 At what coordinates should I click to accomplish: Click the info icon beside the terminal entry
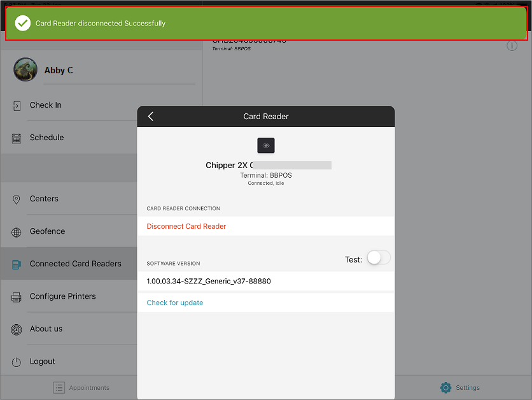tap(512, 45)
